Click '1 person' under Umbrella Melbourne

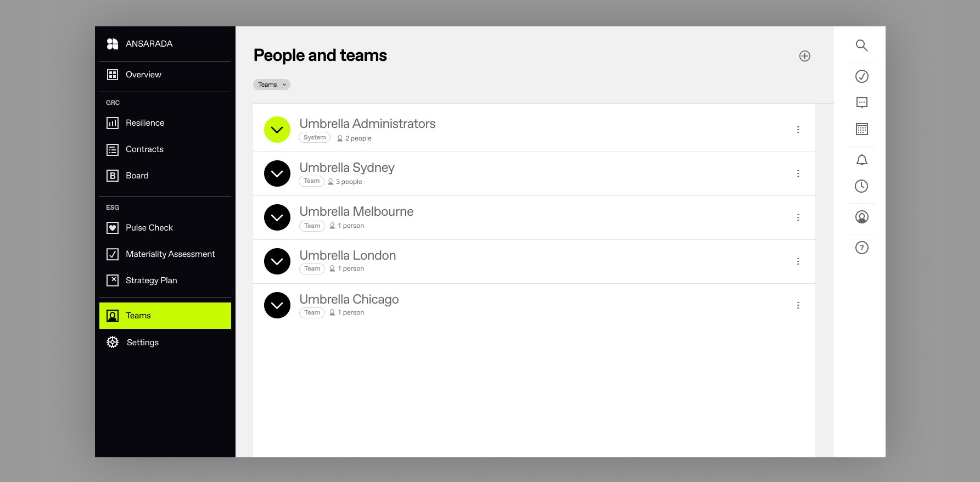pos(351,226)
